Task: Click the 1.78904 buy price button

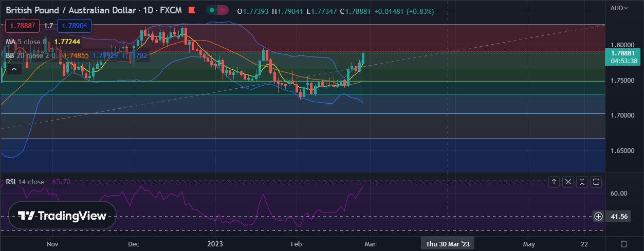Action: coord(75,25)
